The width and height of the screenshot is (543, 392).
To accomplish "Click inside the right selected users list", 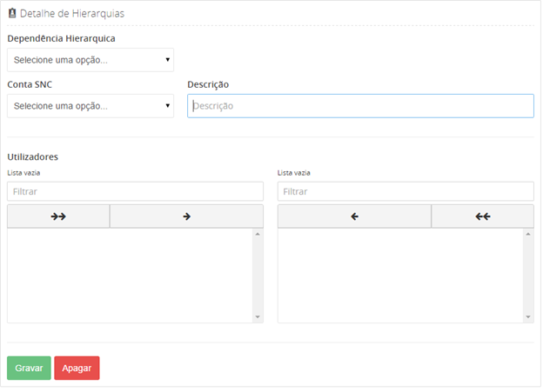I will pos(399,275).
